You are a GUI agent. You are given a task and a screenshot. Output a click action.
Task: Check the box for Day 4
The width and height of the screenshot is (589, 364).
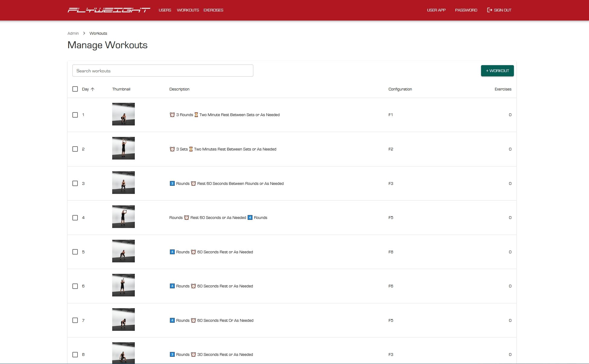pos(75,218)
